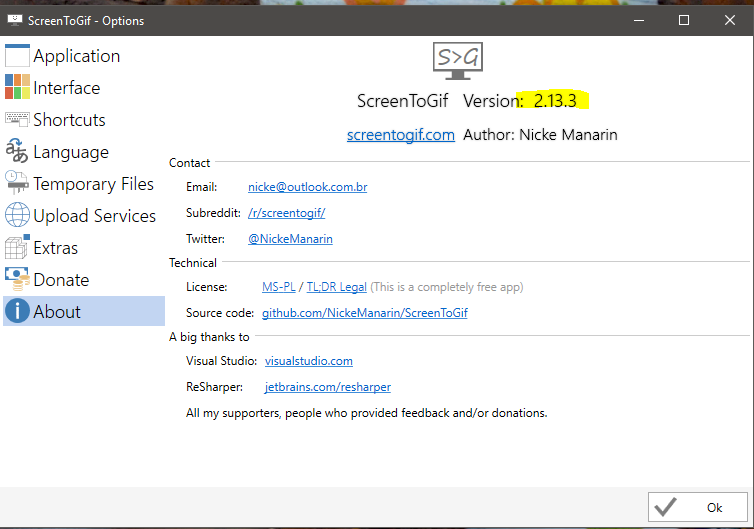The image size is (754, 529).
Task: Click the 'This is a completely free app' note
Action: pos(447,287)
